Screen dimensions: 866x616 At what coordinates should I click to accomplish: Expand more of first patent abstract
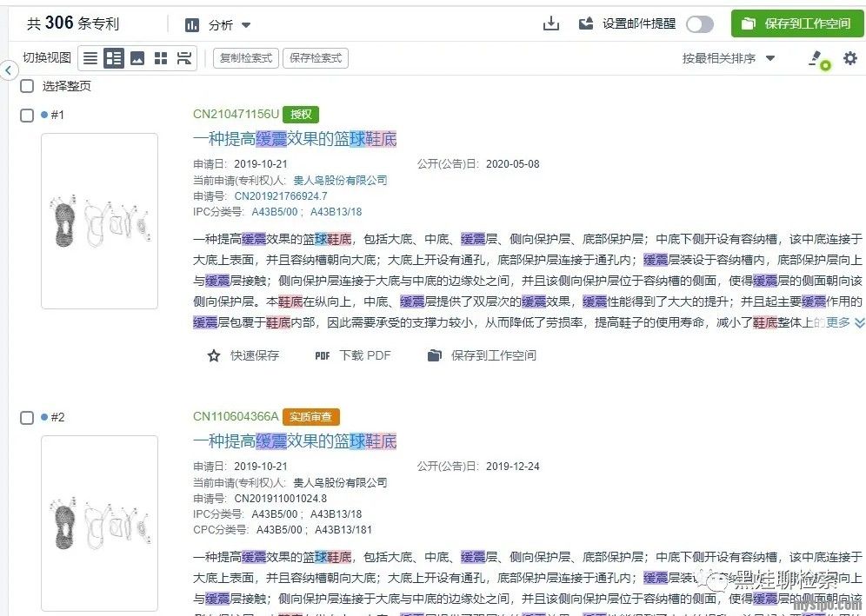(x=845, y=322)
